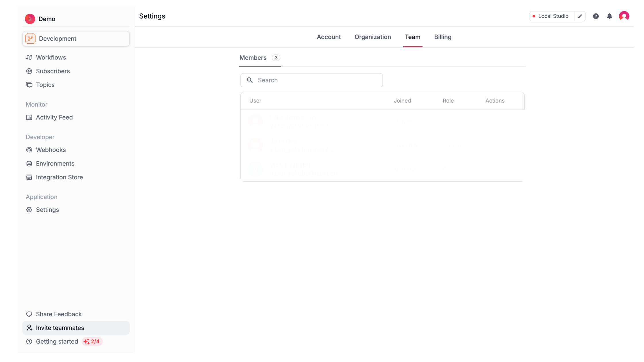Viewport: 644px width, 362px height.
Task: Open the Workflows section
Action: (51, 57)
